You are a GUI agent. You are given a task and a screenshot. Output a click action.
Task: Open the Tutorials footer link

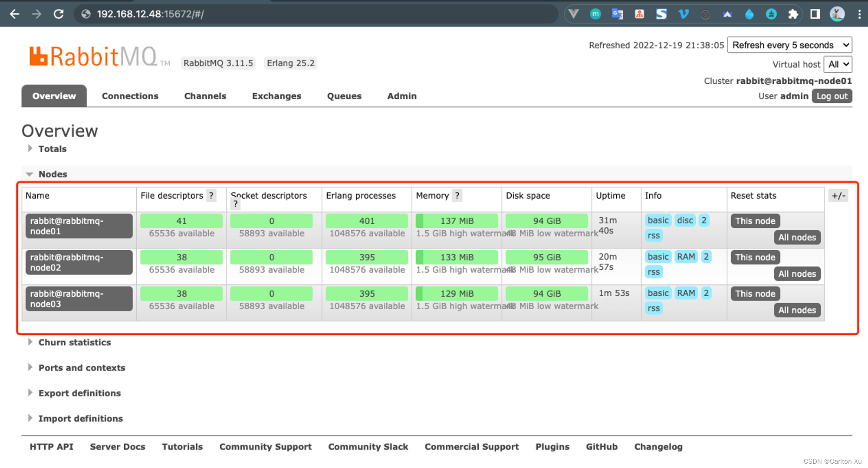tap(182, 447)
